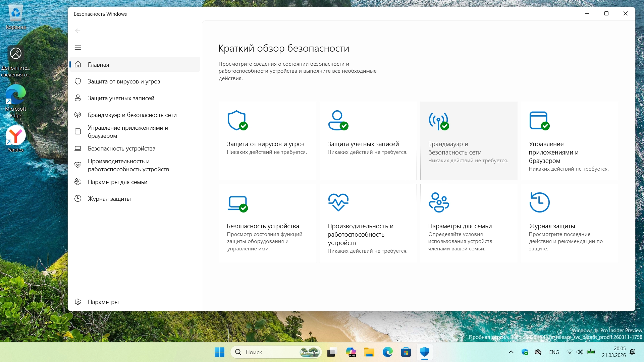
Task: Click the Protection history clock tile icon
Action: point(539,202)
